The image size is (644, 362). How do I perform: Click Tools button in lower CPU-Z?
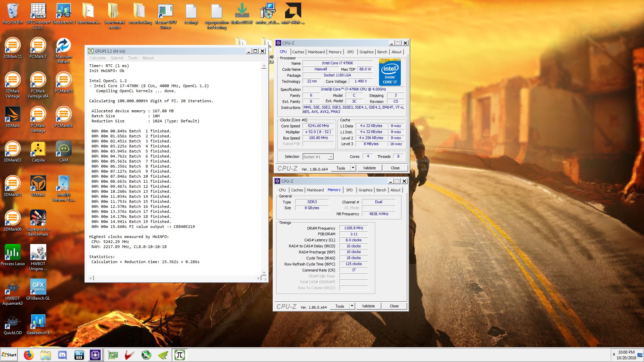(x=340, y=306)
